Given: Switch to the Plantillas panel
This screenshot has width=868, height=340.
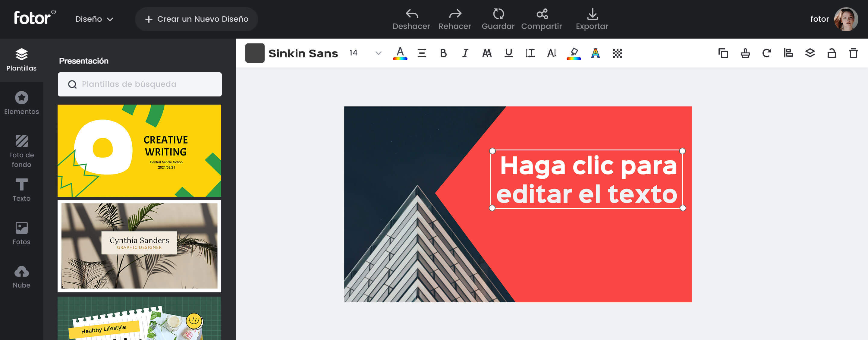Looking at the screenshot, I should pyautogui.click(x=22, y=59).
